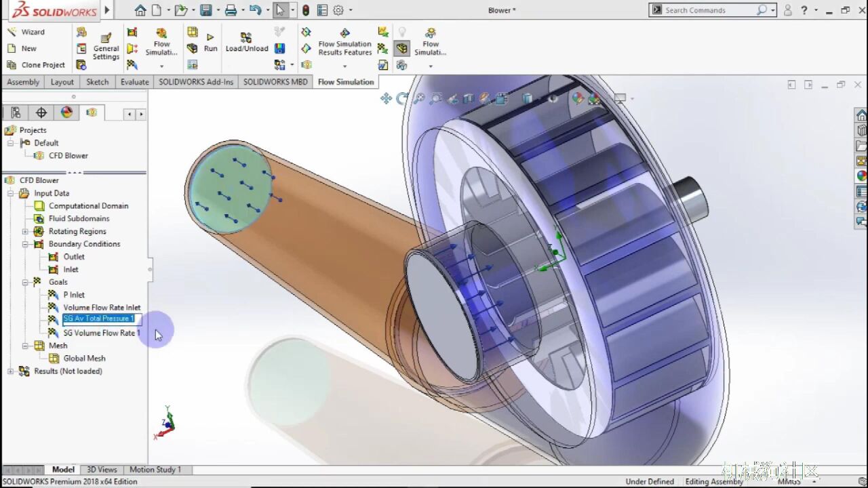
Task: Open File Properties list icon
Action: tap(321, 10)
